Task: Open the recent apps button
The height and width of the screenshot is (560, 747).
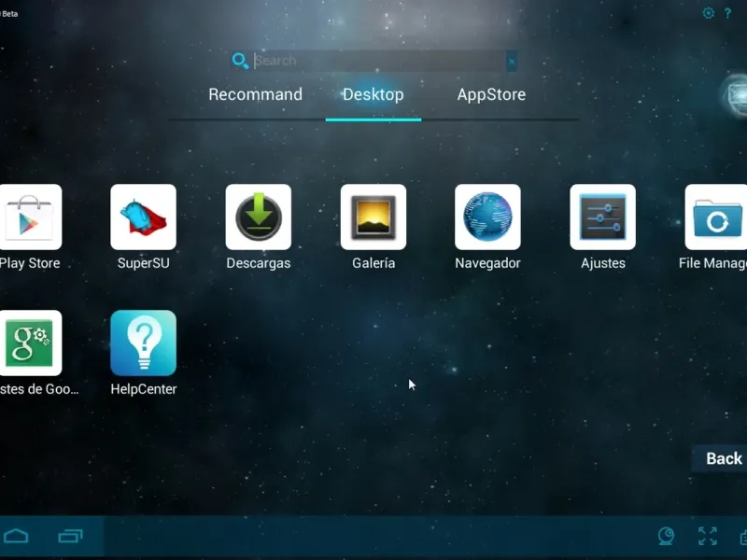Action: (71, 536)
